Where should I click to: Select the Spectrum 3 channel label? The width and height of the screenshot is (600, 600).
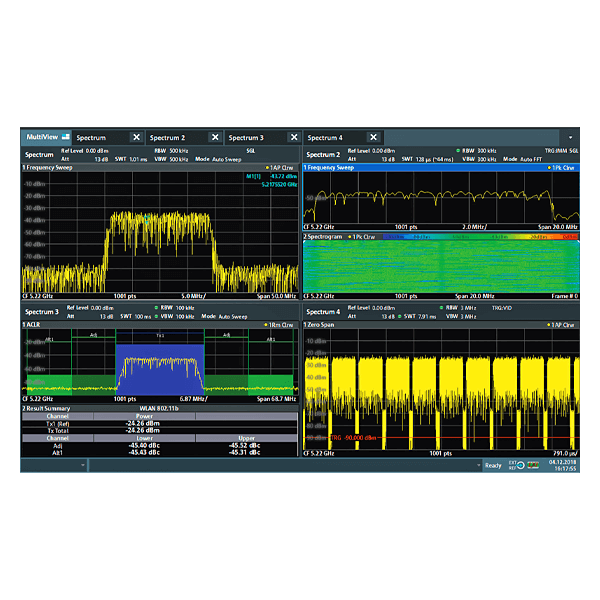coord(42,312)
